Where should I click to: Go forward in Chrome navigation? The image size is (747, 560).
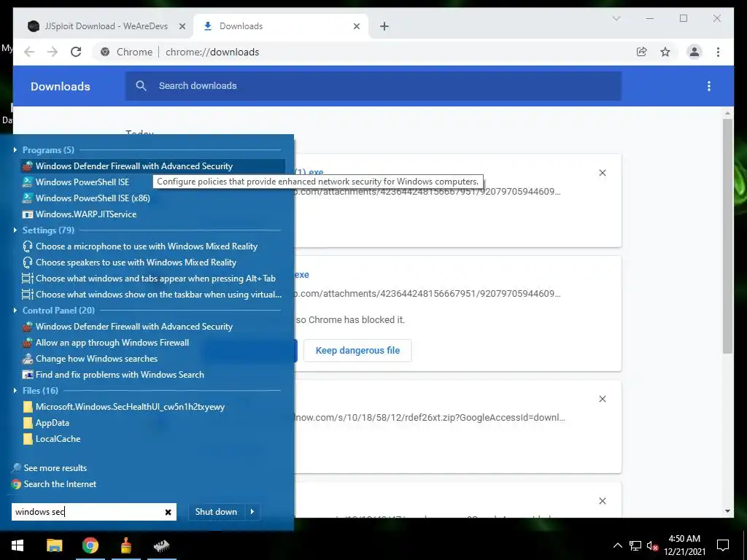[53, 52]
